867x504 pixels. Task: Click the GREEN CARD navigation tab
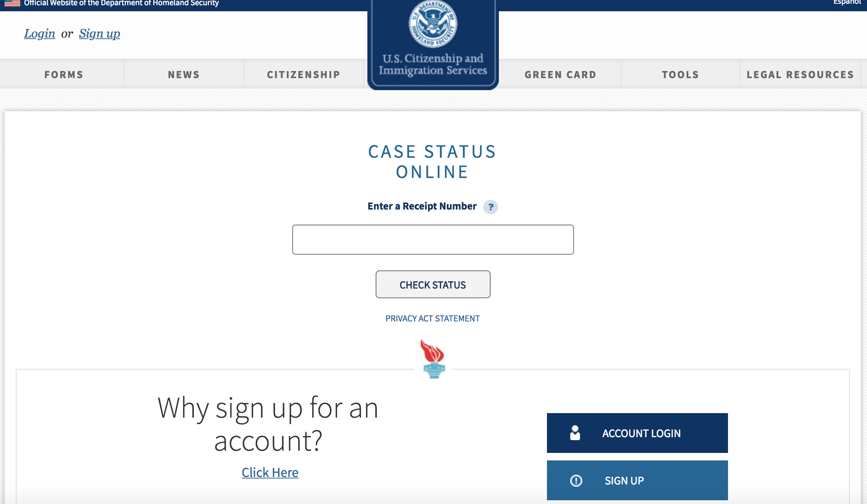pyautogui.click(x=560, y=74)
